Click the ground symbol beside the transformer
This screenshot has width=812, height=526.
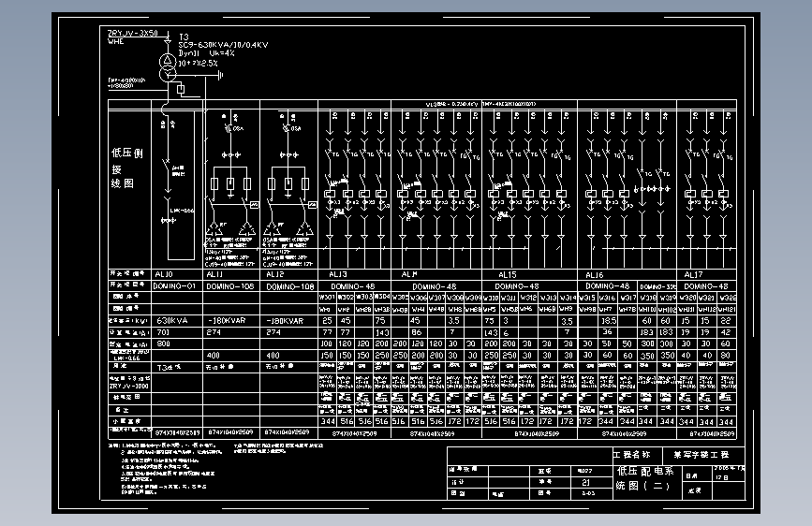pyautogui.click(x=221, y=76)
